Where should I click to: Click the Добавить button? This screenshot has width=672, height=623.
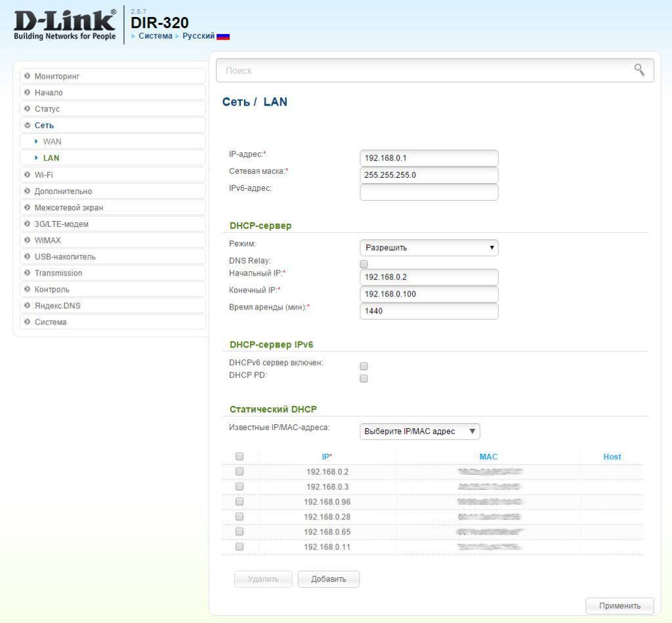point(329,579)
